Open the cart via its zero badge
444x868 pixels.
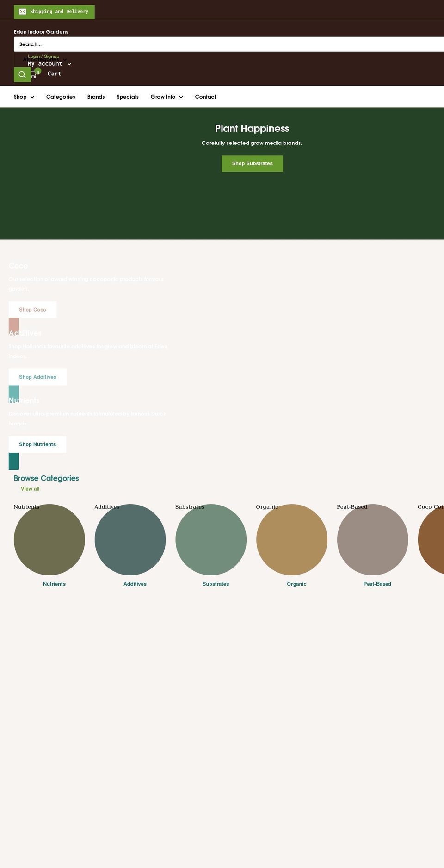[38, 72]
